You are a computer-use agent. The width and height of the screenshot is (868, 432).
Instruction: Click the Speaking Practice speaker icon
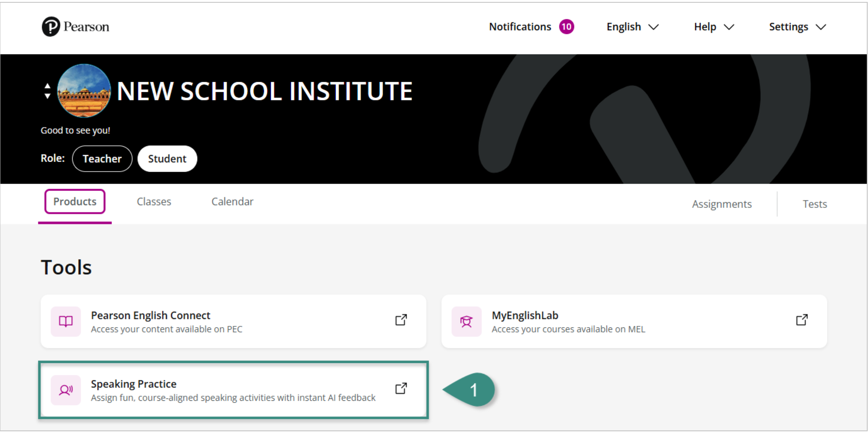66,390
